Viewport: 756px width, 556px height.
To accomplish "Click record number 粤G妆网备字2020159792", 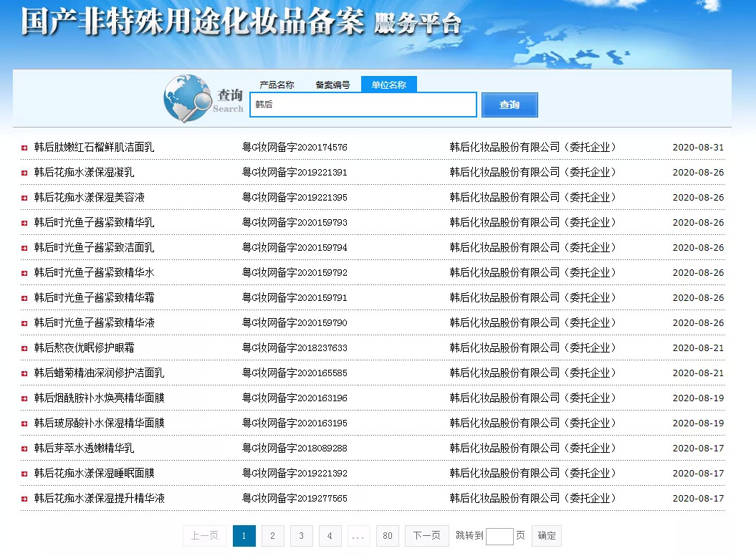I will [295, 272].
